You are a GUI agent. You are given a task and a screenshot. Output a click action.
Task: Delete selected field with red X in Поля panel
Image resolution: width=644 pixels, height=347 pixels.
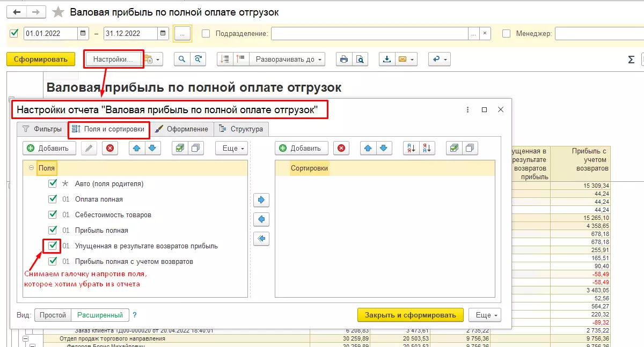tap(110, 149)
